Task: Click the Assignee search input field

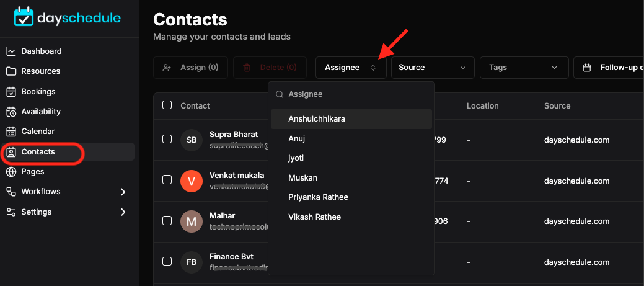Action: 351,94
